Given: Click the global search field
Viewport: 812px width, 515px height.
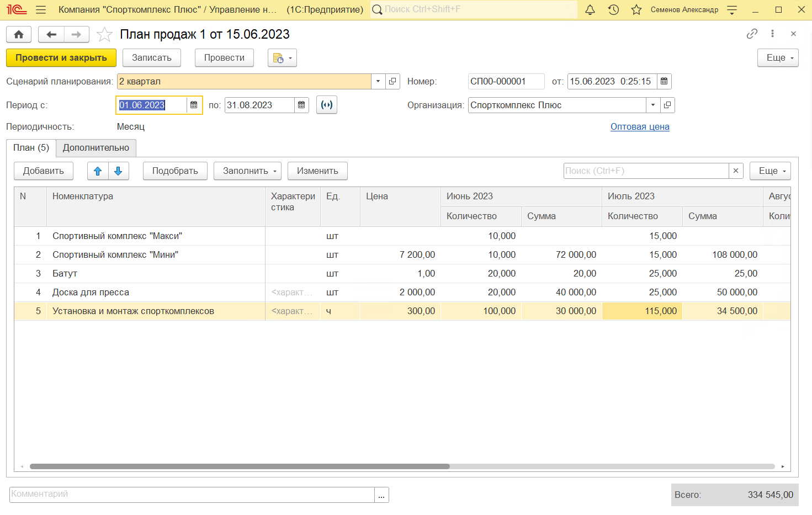Looking at the screenshot, I should click(474, 9).
